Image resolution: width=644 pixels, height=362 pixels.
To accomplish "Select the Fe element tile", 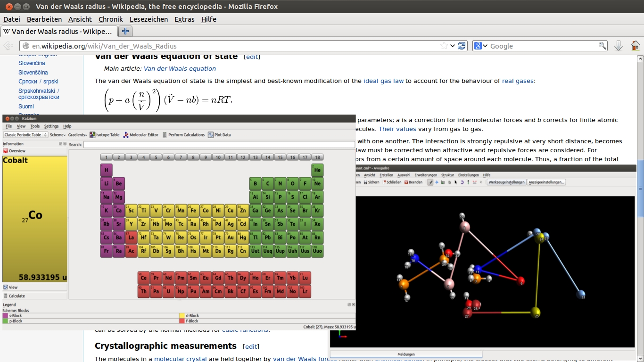I will coord(193,211).
